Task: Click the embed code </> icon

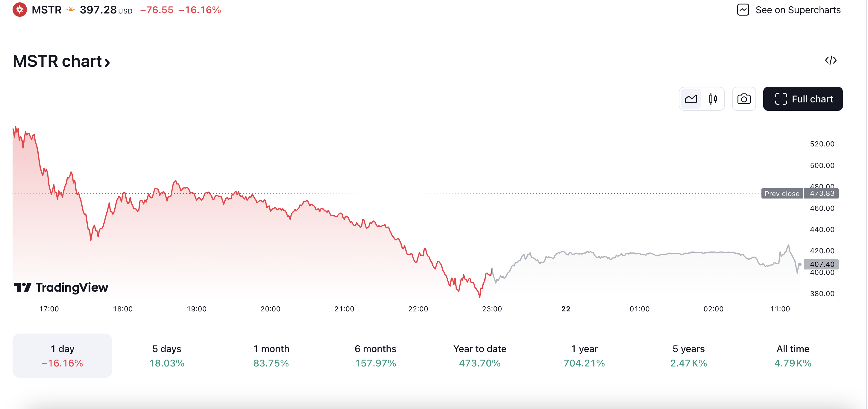Action: 831,60
